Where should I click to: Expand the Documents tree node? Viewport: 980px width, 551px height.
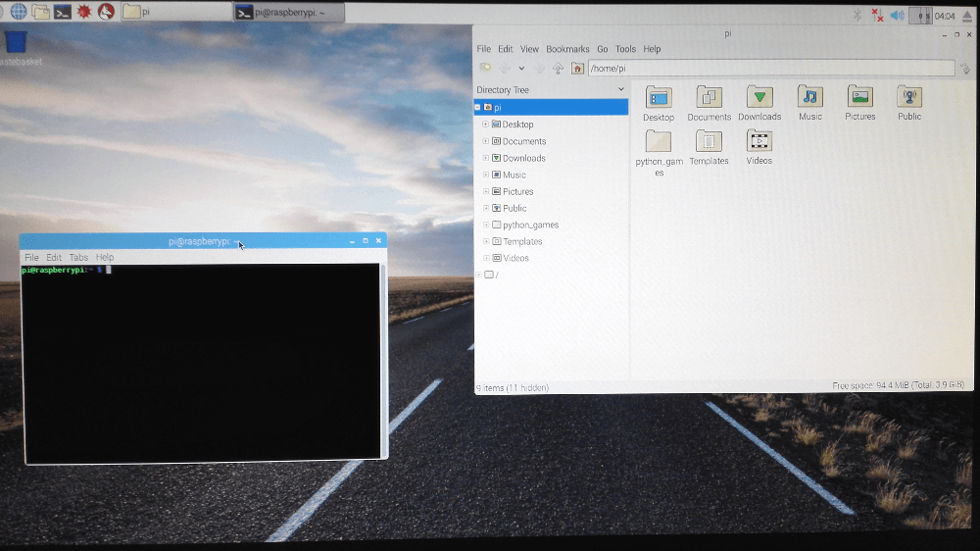tap(485, 141)
